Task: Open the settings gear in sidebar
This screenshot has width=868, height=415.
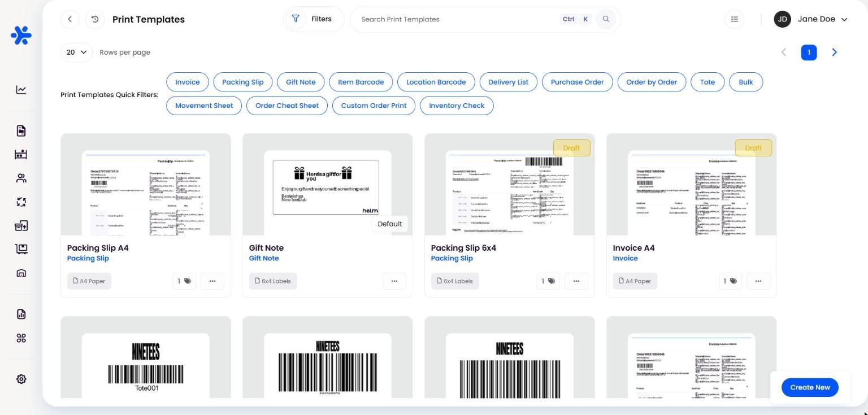Action: pos(21,379)
